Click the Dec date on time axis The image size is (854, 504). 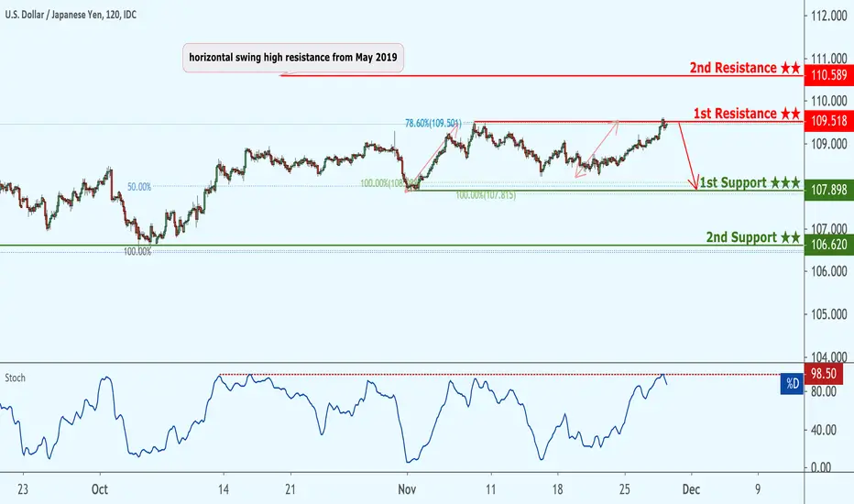691,489
